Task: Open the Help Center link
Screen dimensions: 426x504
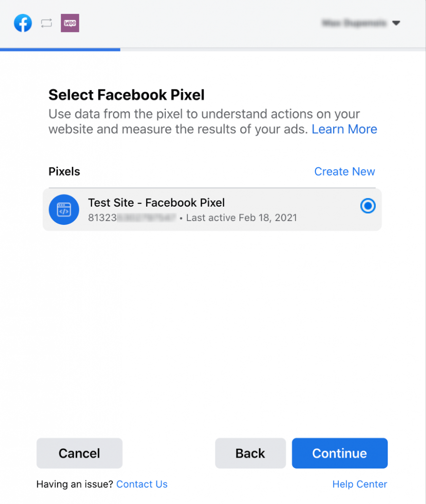Action: (x=360, y=484)
